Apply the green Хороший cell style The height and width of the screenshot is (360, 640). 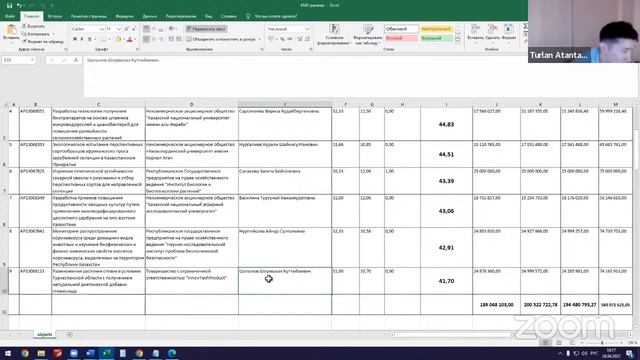[x=436, y=38]
